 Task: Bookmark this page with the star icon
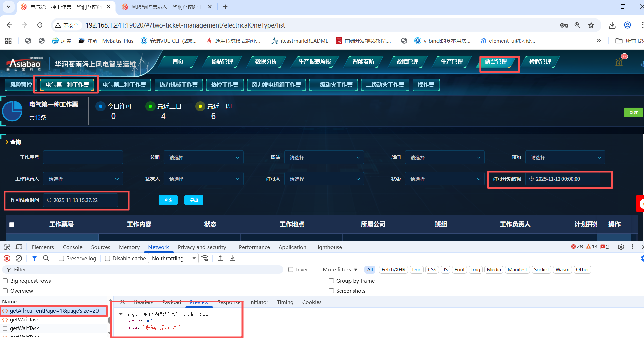point(591,25)
